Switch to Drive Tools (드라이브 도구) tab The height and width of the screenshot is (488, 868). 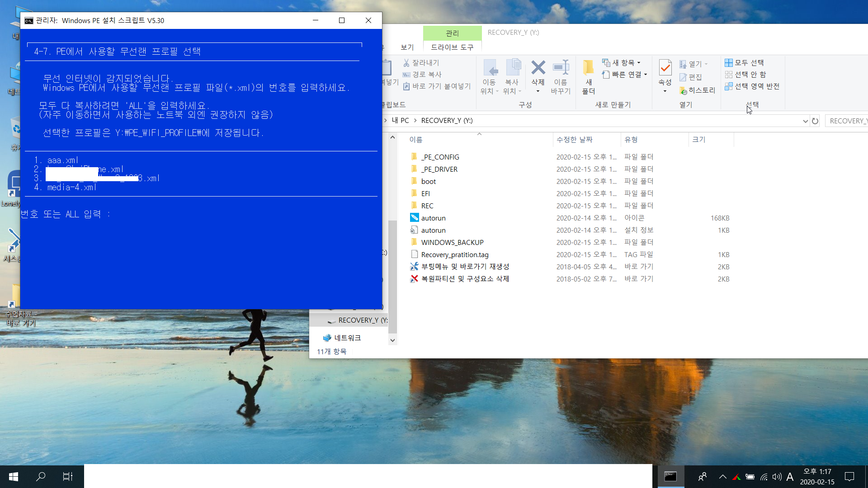coord(452,47)
